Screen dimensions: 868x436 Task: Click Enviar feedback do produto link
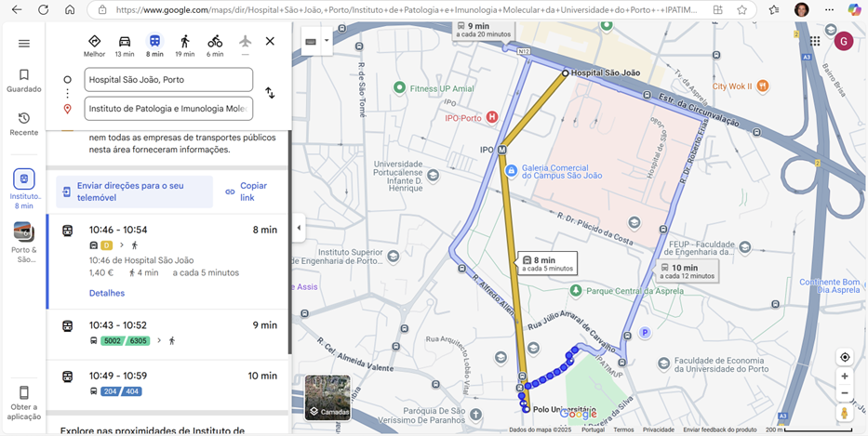click(x=720, y=429)
